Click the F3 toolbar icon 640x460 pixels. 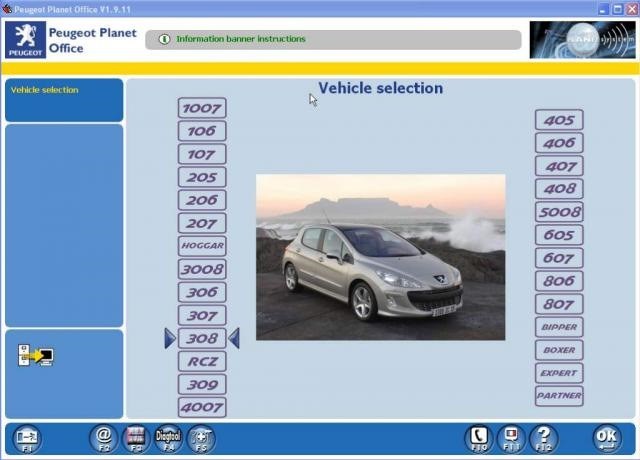(x=135, y=438)
